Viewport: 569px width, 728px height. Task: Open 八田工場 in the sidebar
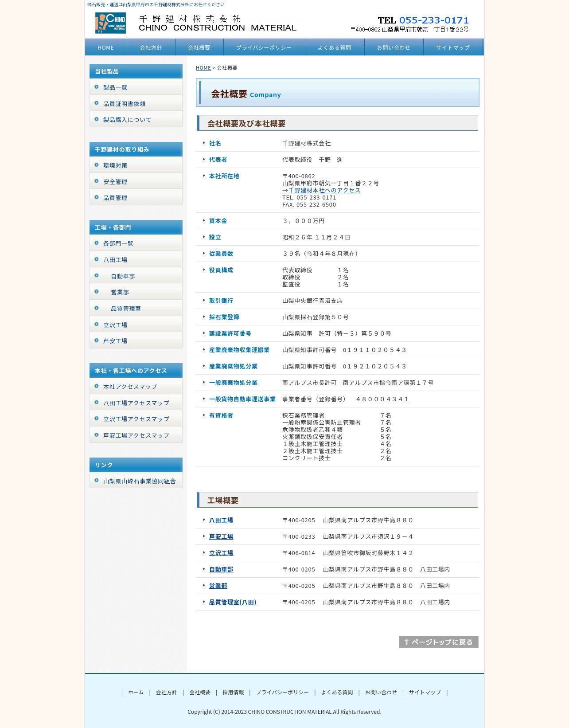pyautogui.click(x=136, y=260)
